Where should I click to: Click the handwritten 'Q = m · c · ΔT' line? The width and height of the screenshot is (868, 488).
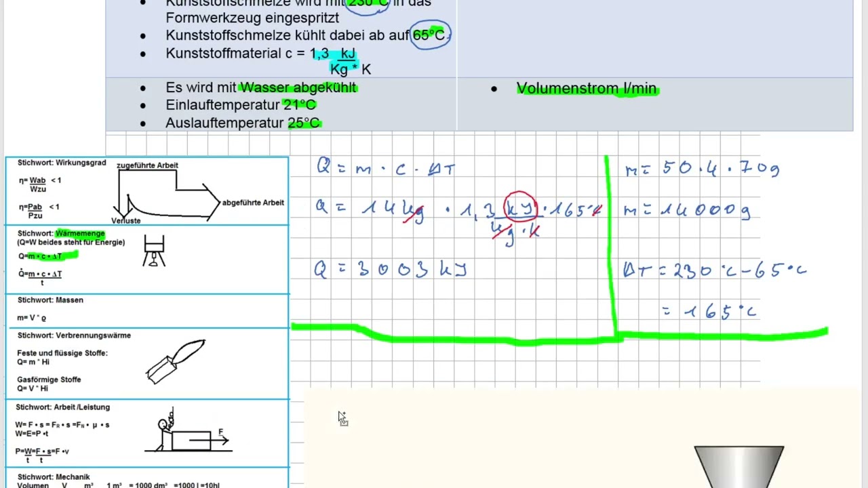coord(385,169)
